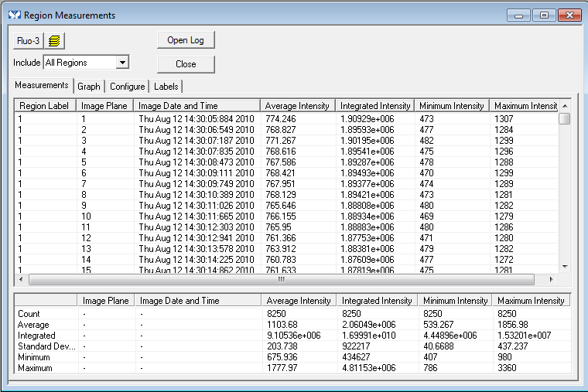Viewport: 588px width, 392px height.
Task: Select the Measurements tab
Action: click(x=43, y=86)
